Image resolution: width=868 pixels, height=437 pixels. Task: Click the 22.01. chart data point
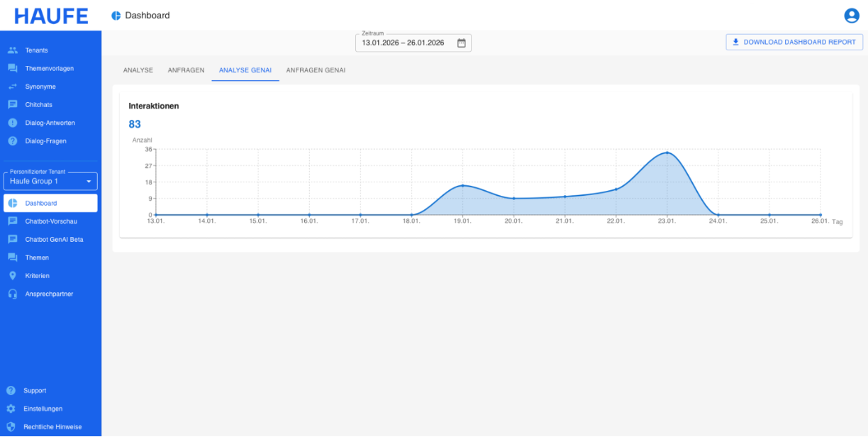616,189
